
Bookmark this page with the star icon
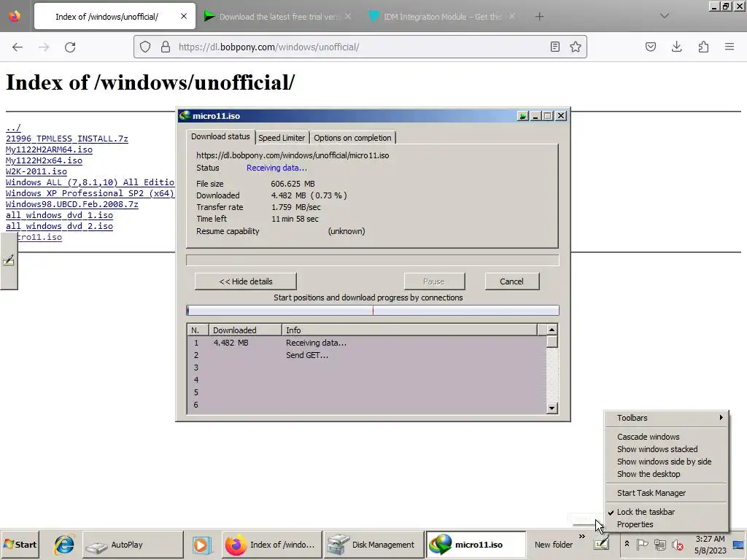click(x=576, y=47)
